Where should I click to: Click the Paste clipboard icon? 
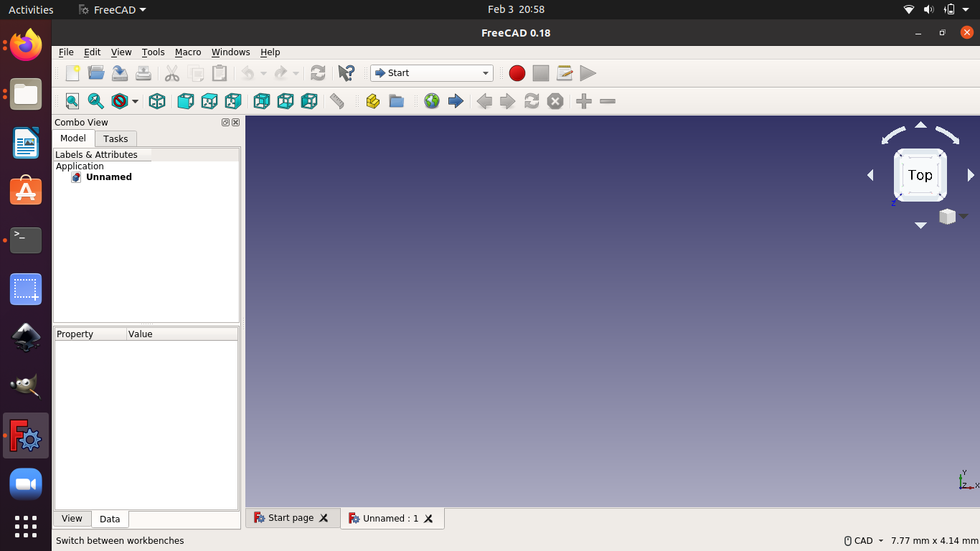(220, 73)
